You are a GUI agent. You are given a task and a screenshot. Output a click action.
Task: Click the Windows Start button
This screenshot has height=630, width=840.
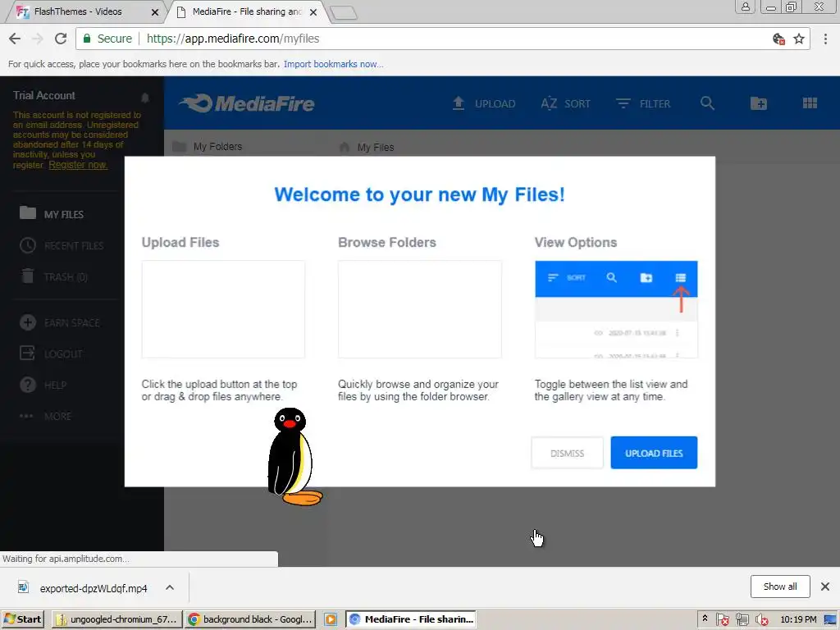22,619
